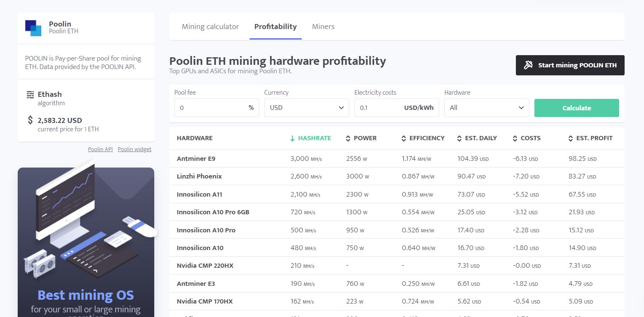
Task: Click the 98.25 USD profit value
Action: [x=582, y=159]
